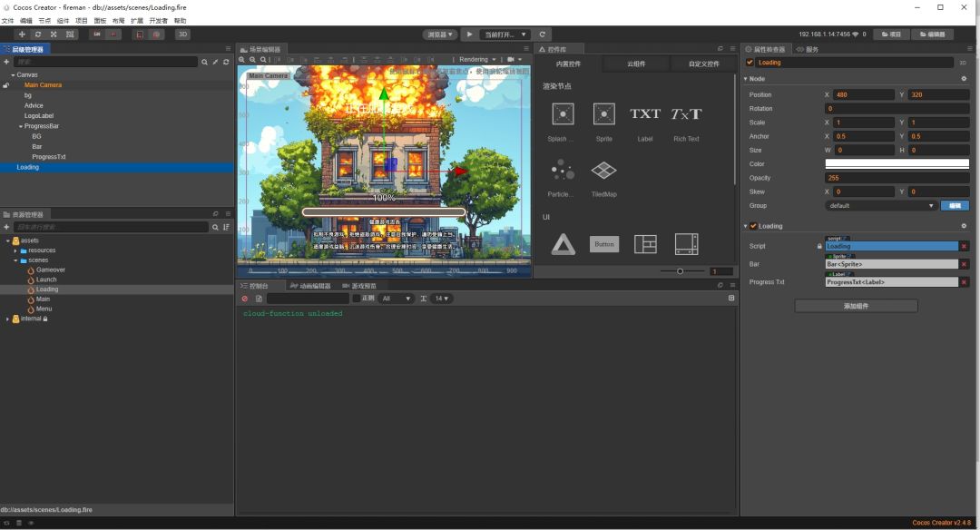The image size is (980, 530).
Task: Zoom out on the scene editor
Action: [252, 59]
